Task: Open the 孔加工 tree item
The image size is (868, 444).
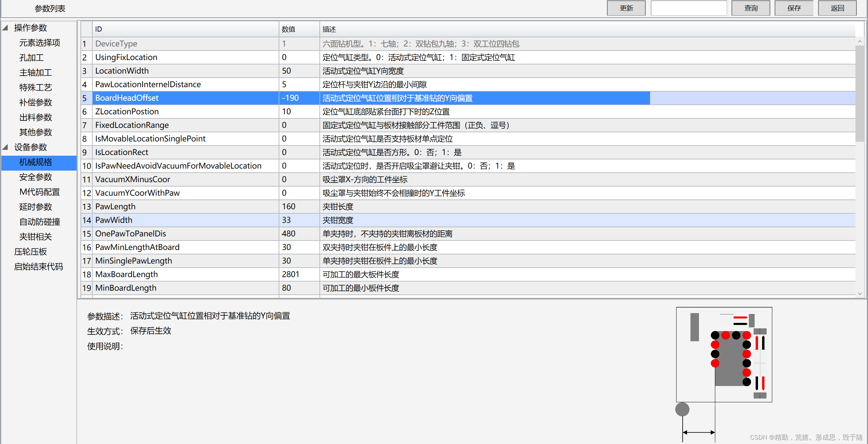Action: click(x=31, y=58)
